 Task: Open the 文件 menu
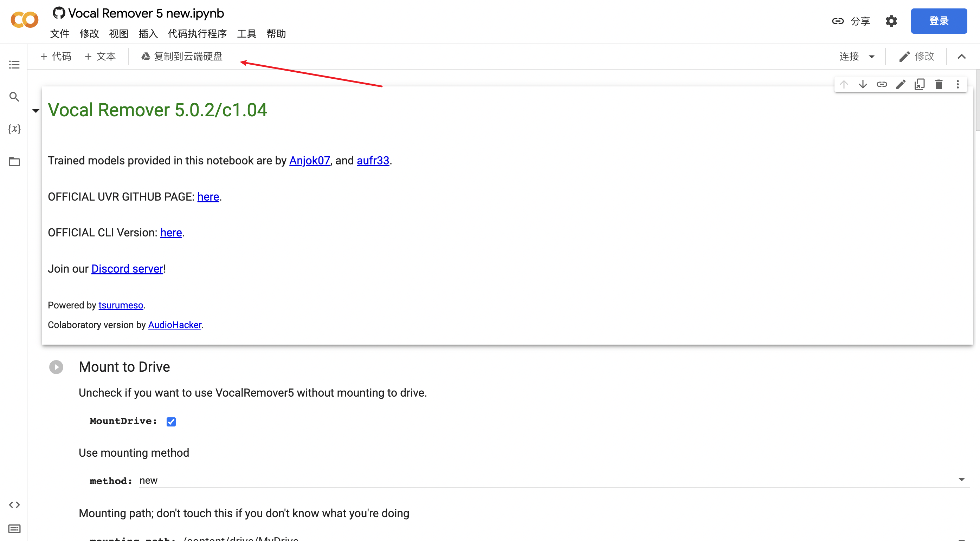coord(60,34)
